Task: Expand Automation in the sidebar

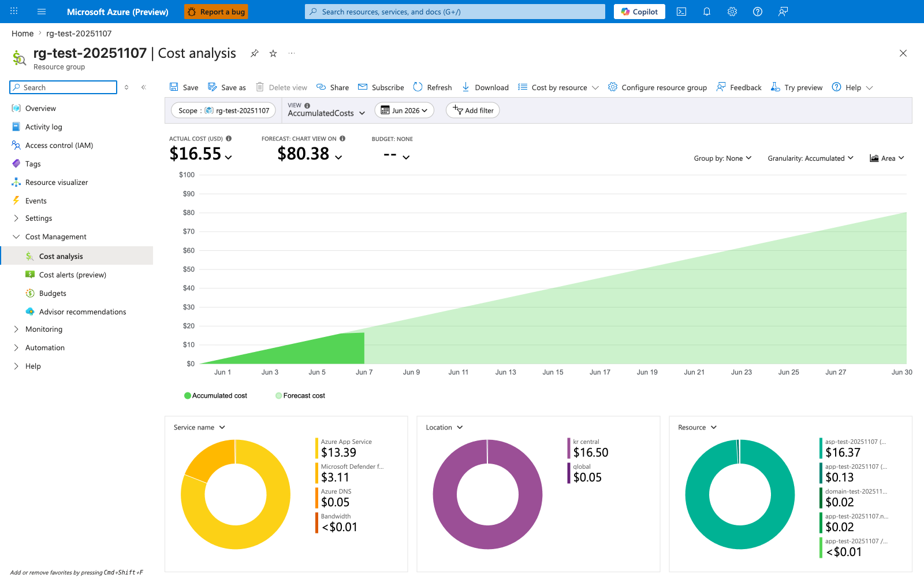Action: pyautogui.click(x=16, y=348)
